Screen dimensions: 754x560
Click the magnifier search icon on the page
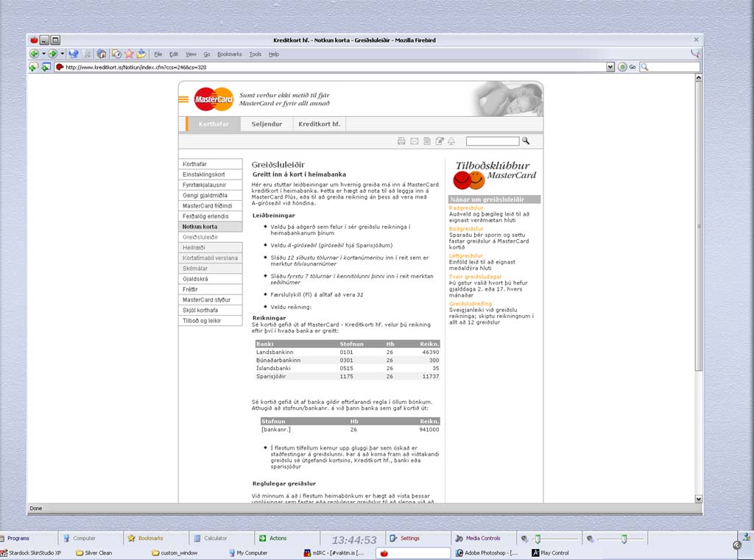(526, 141)
